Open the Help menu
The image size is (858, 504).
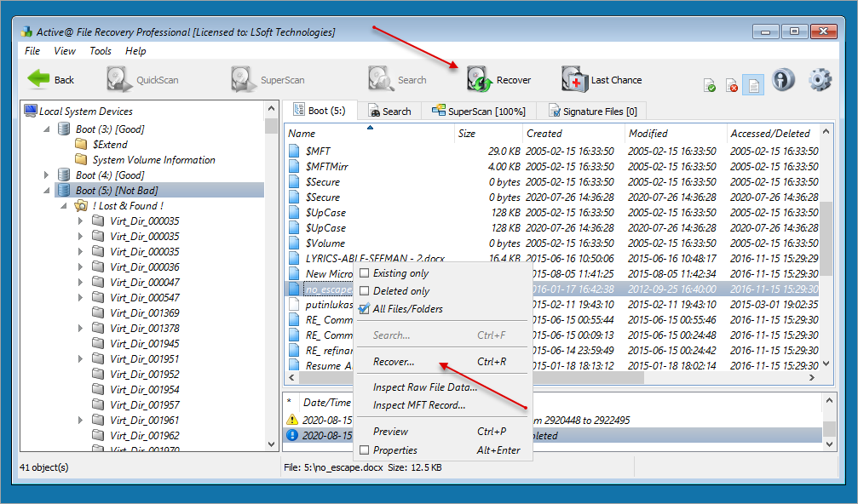point(135,51)
